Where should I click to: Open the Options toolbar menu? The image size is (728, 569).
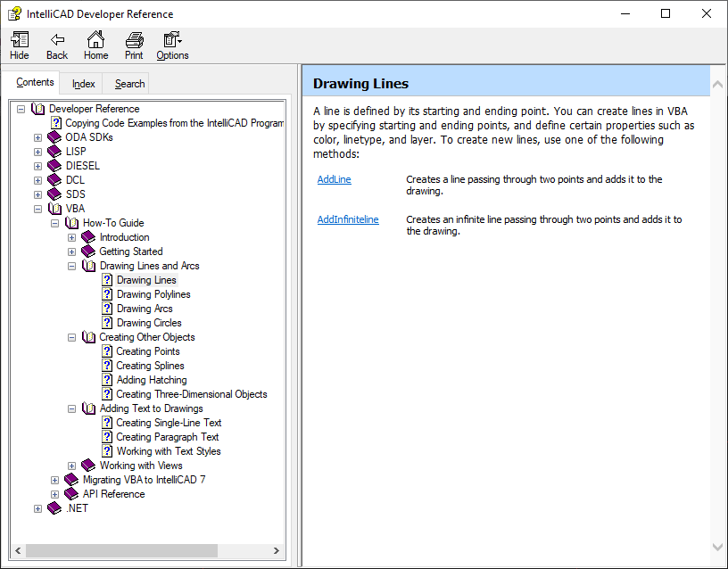(172, 45)
